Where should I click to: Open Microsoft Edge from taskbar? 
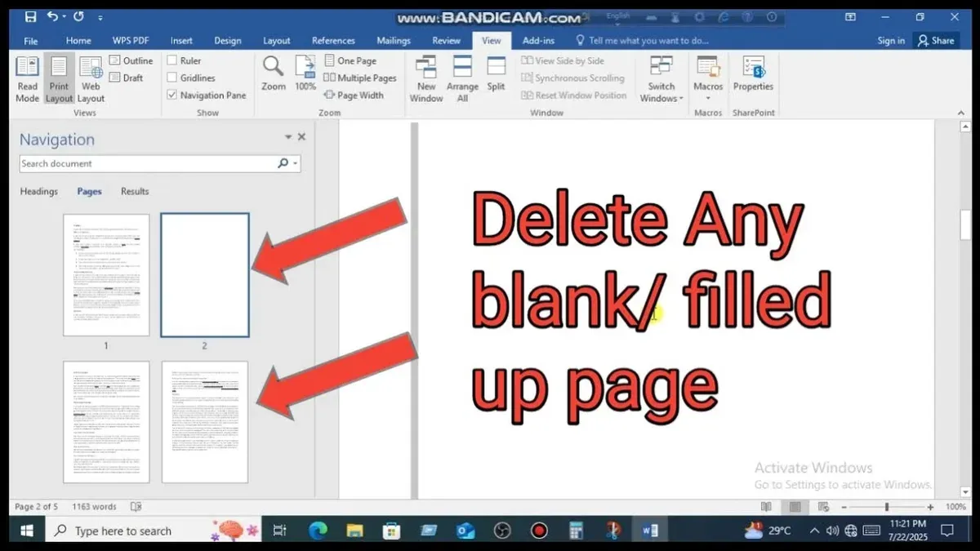click(318, 531)
